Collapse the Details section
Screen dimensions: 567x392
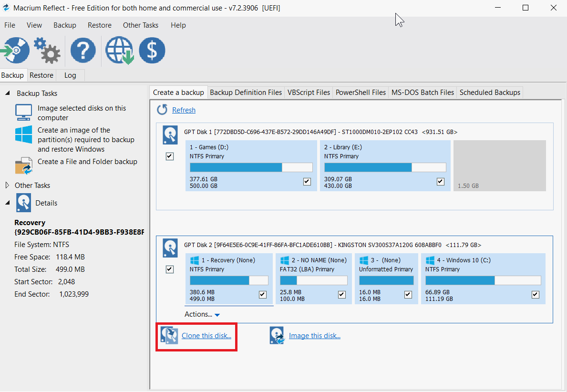(7, 203)
